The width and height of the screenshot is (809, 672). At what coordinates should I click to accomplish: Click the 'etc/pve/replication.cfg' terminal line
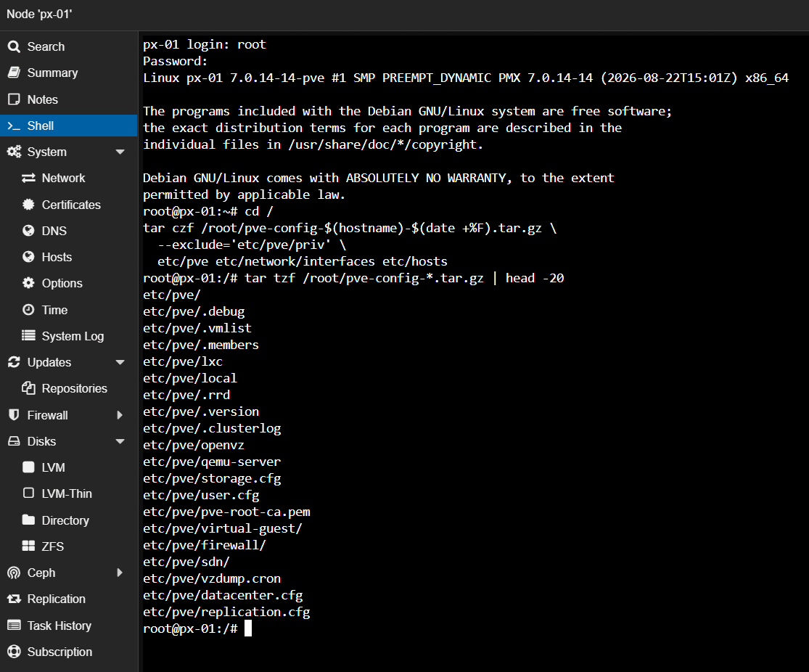coord(226,612)
